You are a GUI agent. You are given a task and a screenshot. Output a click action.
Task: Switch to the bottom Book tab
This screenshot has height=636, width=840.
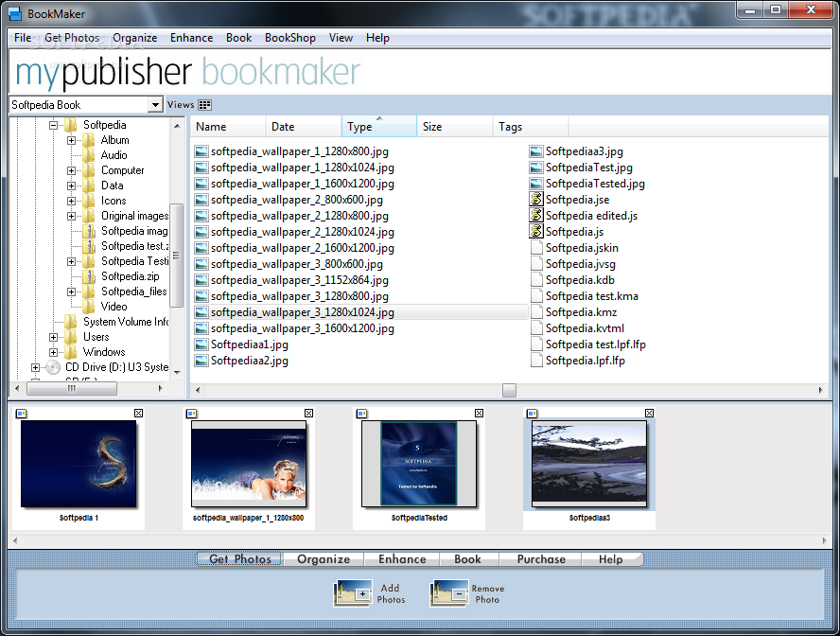tap(467, 558)
